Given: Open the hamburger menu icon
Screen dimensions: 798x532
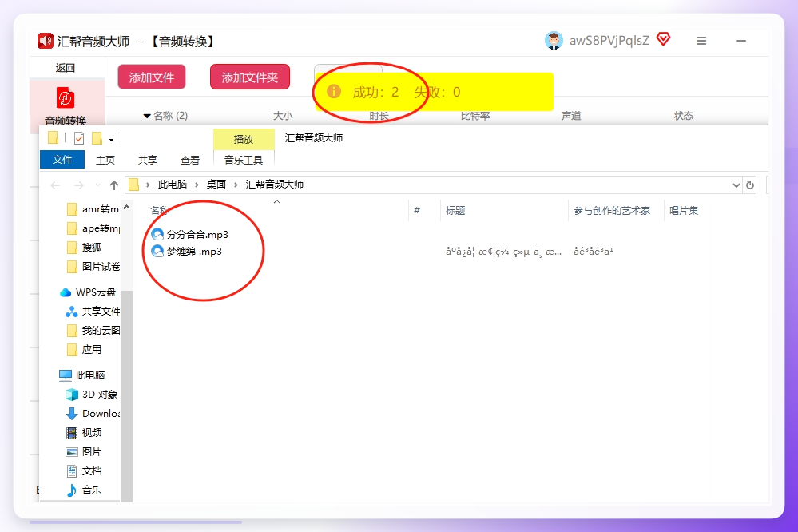Looking at the screenshot, I should pos(701,41).
